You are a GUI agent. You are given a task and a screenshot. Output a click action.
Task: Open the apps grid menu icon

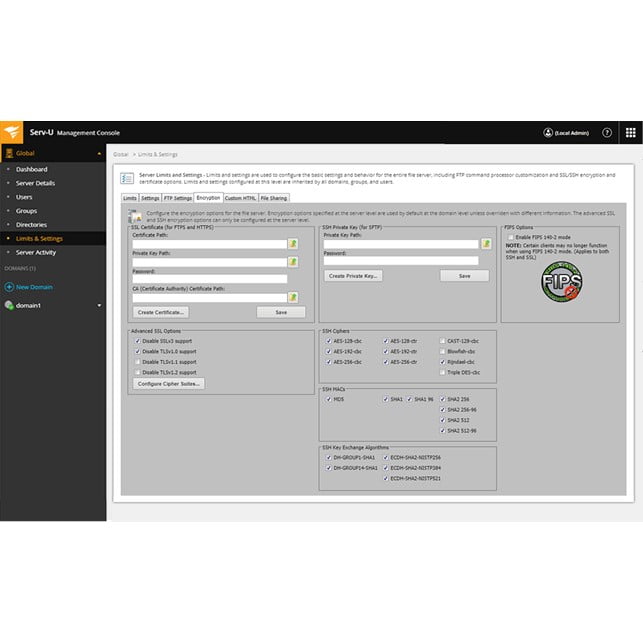pyautogui.click(x=630, y=132)
